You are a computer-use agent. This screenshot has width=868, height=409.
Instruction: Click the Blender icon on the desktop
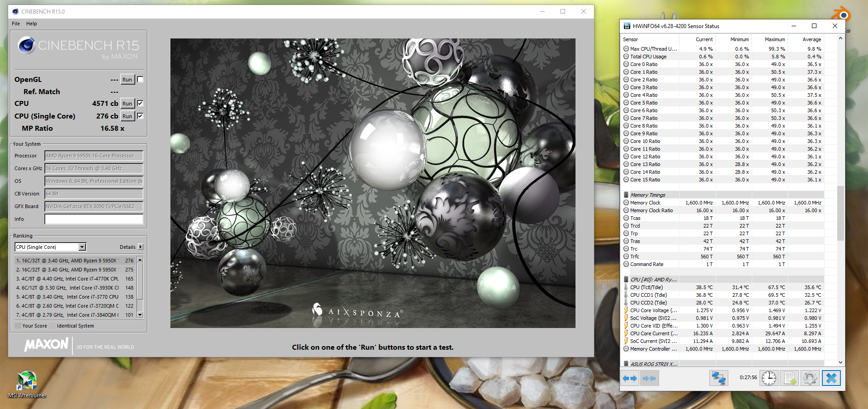click(841, 14)
